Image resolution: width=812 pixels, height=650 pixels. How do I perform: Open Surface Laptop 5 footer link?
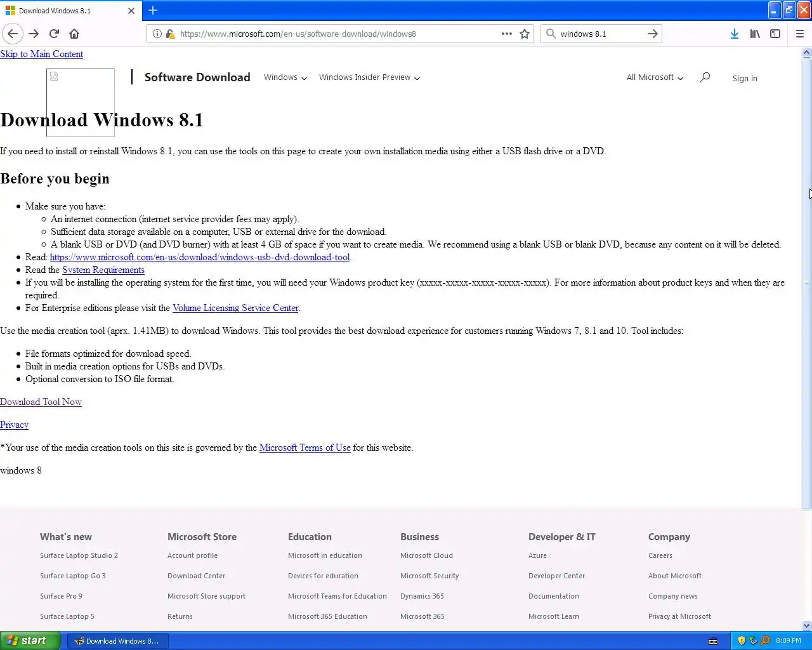[x=67, y=616]
